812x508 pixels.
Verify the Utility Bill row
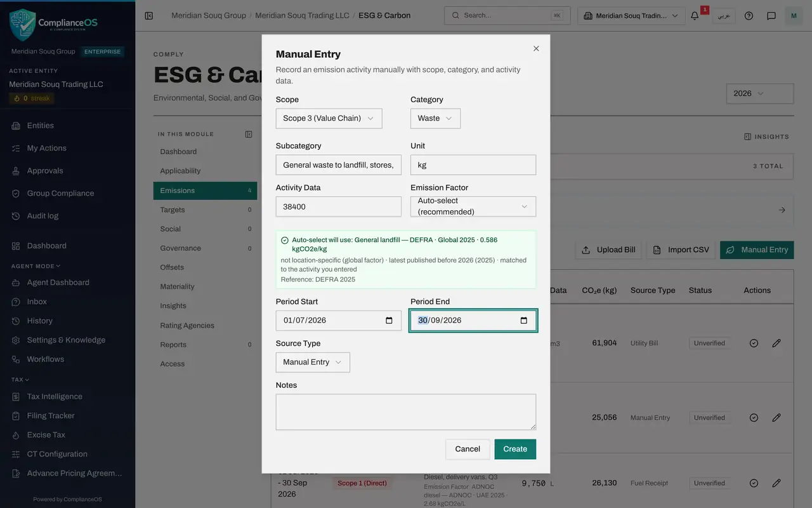tap(754, 343)
